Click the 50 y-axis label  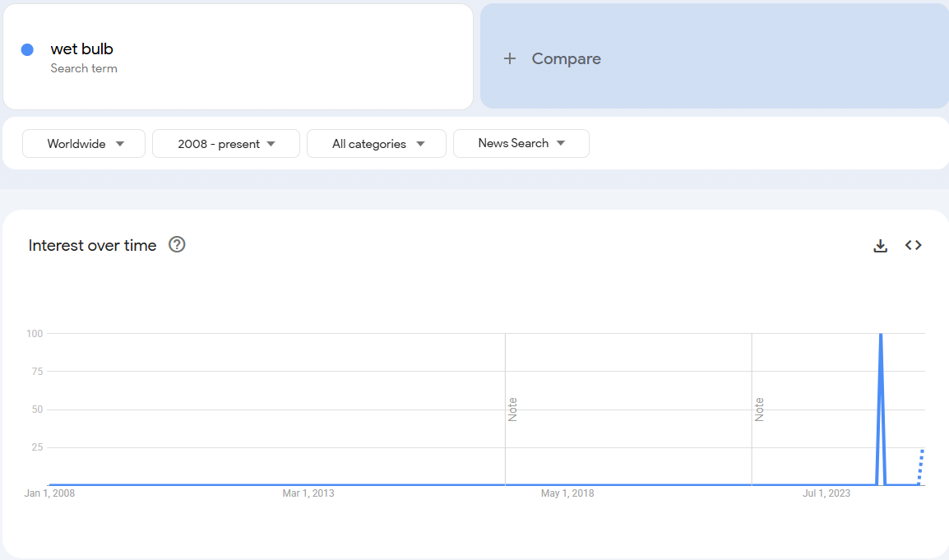[x=37, y=410]
